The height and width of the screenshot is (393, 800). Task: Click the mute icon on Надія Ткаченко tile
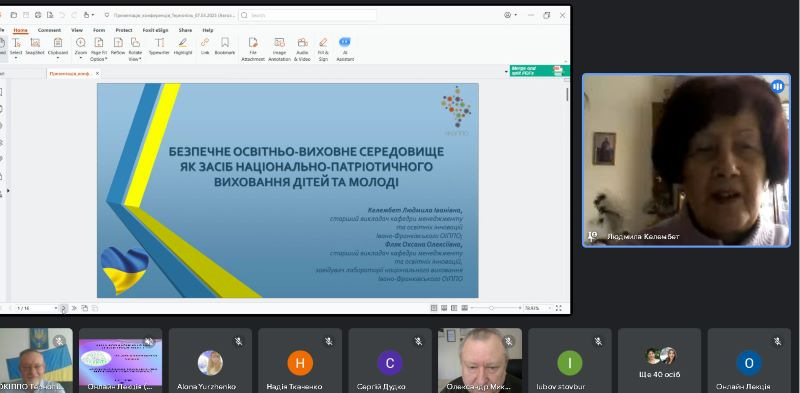click(329, 341)
